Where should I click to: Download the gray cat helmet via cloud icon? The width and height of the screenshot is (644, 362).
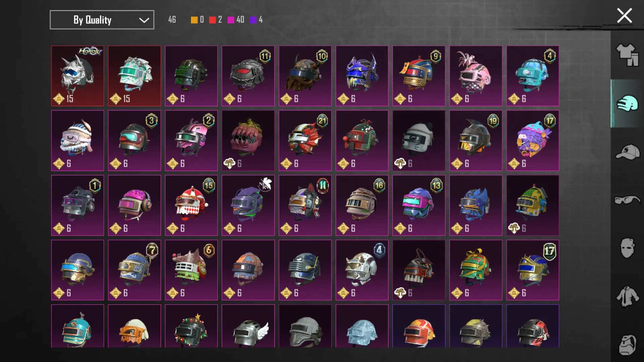[x=400, y=163]
